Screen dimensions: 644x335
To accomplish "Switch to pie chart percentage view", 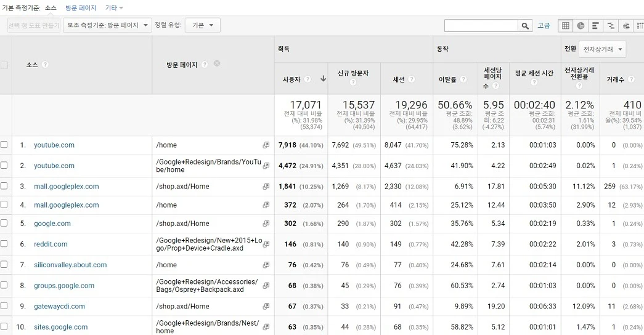I will [581, 25].
